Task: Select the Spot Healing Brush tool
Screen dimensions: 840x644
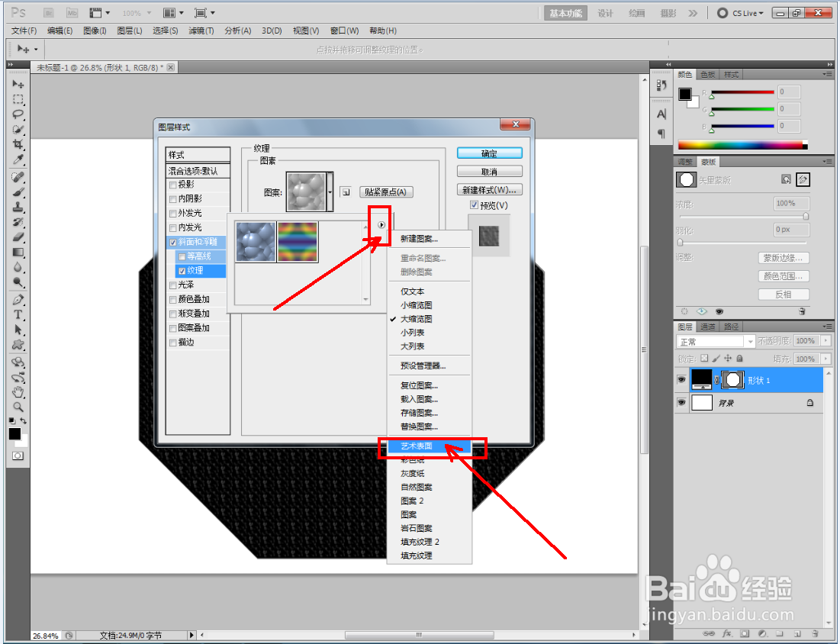Action: pos(18,176)
